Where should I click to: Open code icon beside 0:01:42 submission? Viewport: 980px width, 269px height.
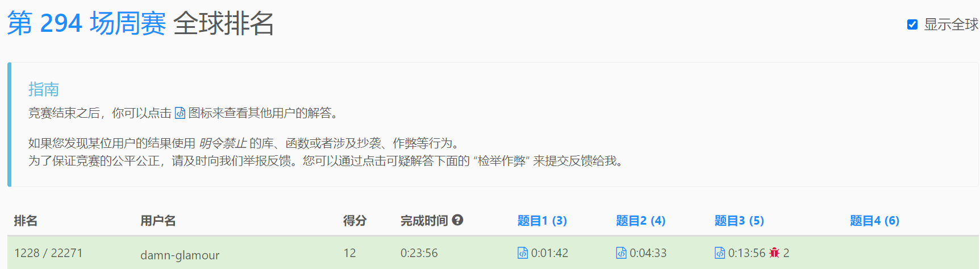(523, 253)
